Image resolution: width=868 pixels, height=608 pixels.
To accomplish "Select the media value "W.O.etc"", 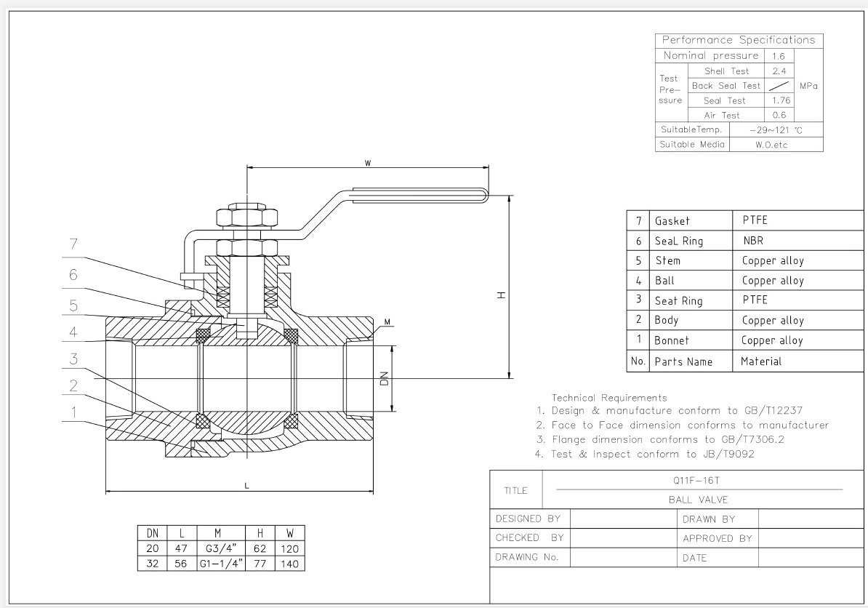I will tap(771, 145).
